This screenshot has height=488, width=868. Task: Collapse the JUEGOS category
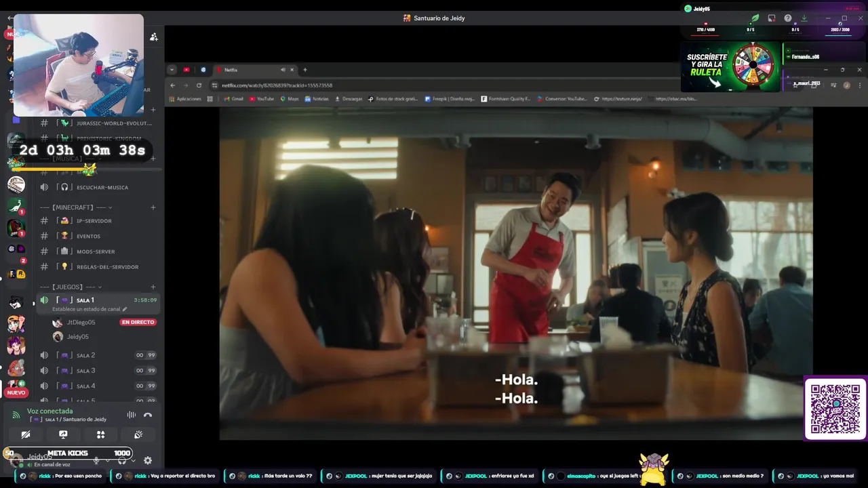point(71,287)
